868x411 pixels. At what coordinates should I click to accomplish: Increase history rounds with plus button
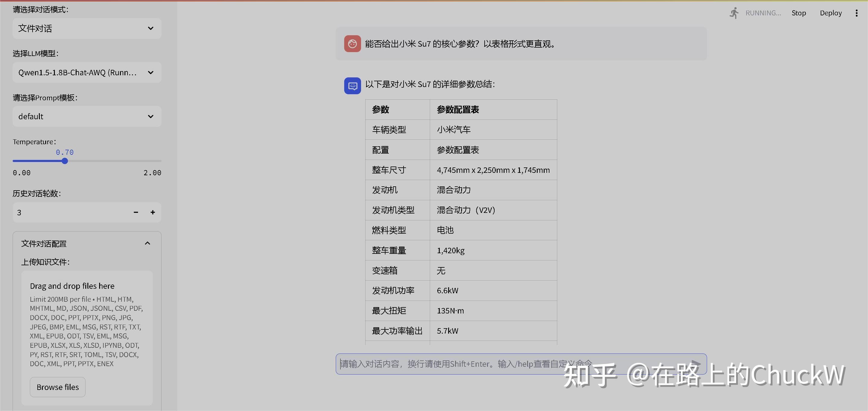[x=153, y=212]
